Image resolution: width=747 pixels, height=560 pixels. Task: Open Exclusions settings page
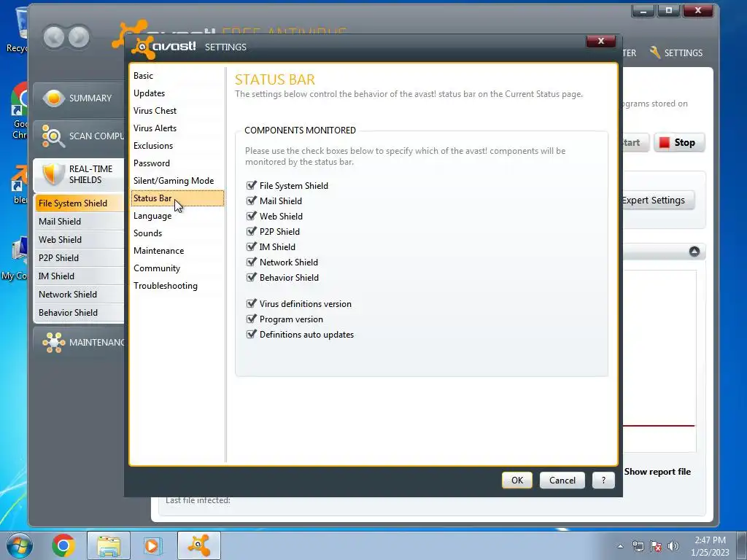[x=177, y=146]
